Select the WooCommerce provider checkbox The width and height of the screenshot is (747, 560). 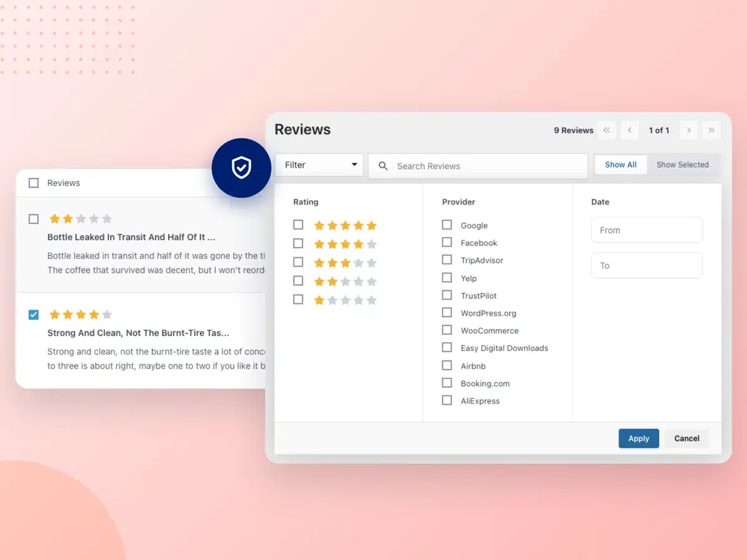(447, 330)
